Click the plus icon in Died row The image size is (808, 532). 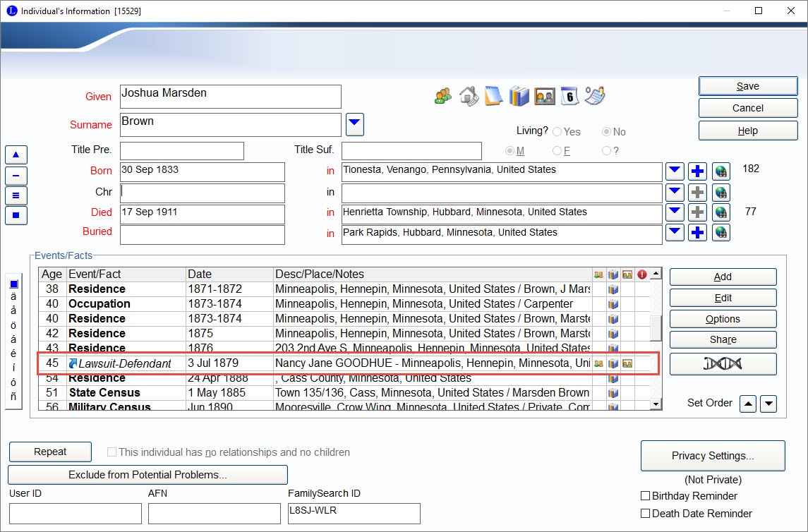(x=697, y=212)
